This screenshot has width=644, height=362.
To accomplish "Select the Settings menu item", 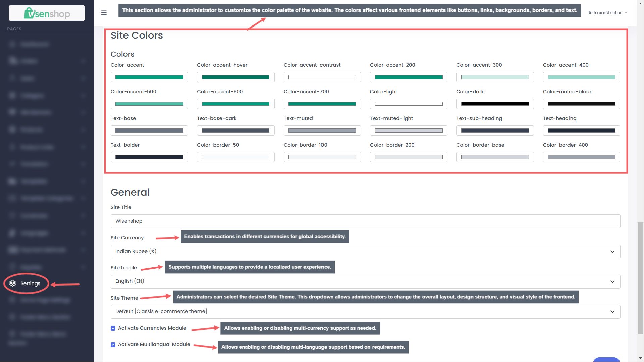I will [26, 283].
